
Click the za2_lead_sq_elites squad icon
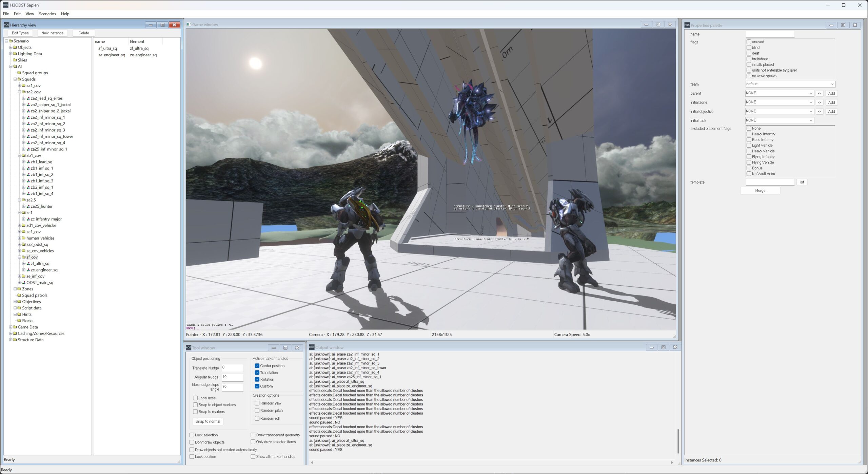pyautogui.click(x=28, y=98)
